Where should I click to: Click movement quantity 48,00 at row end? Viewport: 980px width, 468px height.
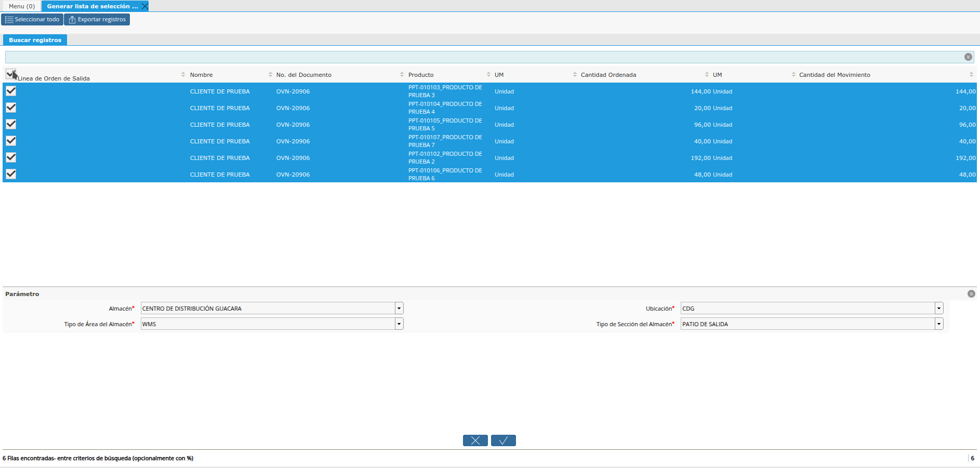pos(967,175)
